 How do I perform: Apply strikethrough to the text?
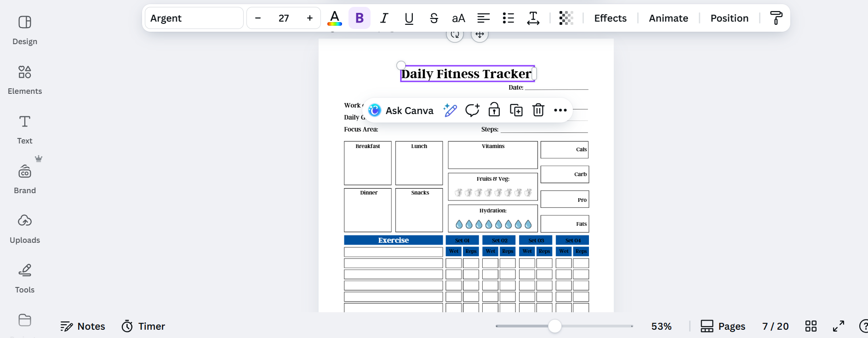click(x=434, y=18)
